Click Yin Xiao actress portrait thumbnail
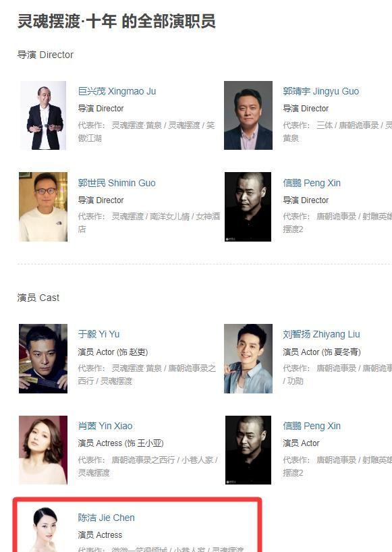 [43, 450]
